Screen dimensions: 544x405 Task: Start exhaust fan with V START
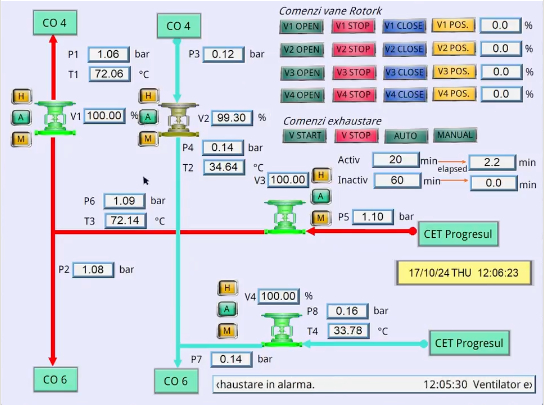pyautogui.click(x=305, y=135)
